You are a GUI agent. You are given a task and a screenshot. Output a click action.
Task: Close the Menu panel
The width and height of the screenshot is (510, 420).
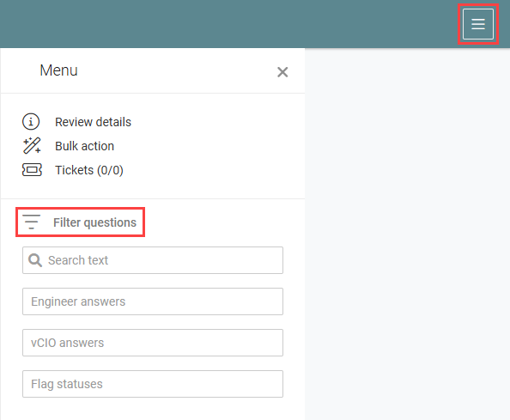pos(282,72)
